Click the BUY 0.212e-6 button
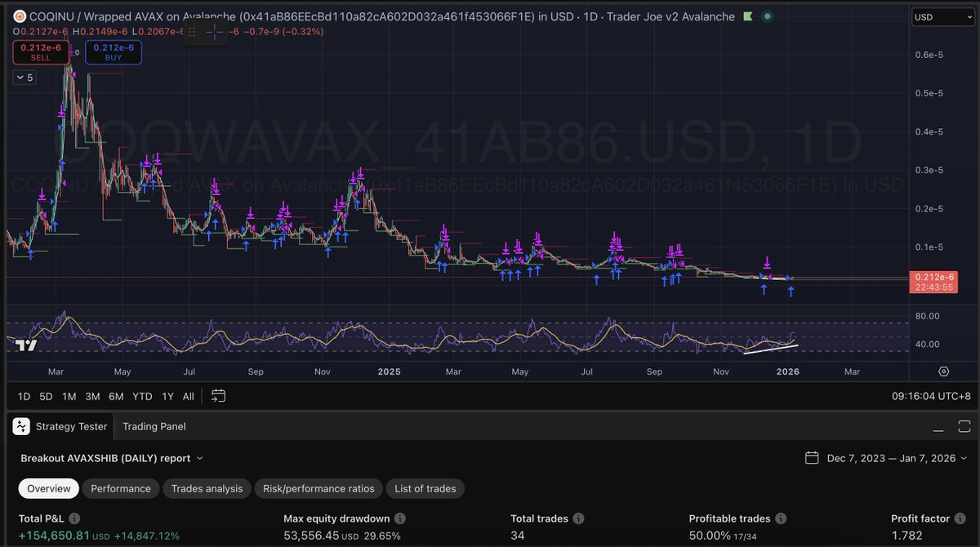980x547 pixels. pyautogui.click(x=114, y=52)
